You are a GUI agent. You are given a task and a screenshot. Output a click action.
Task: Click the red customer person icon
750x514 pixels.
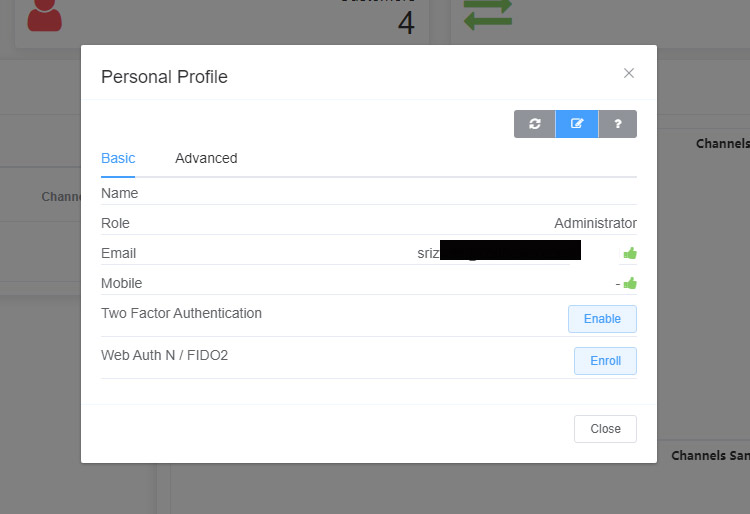click(x=44, y=14)
